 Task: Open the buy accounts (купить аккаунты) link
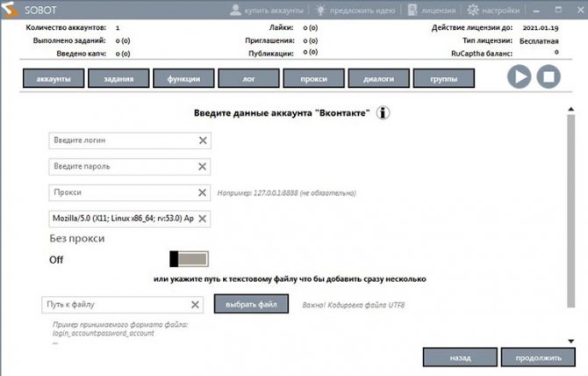pyautogui.click(x=266, y=11)
